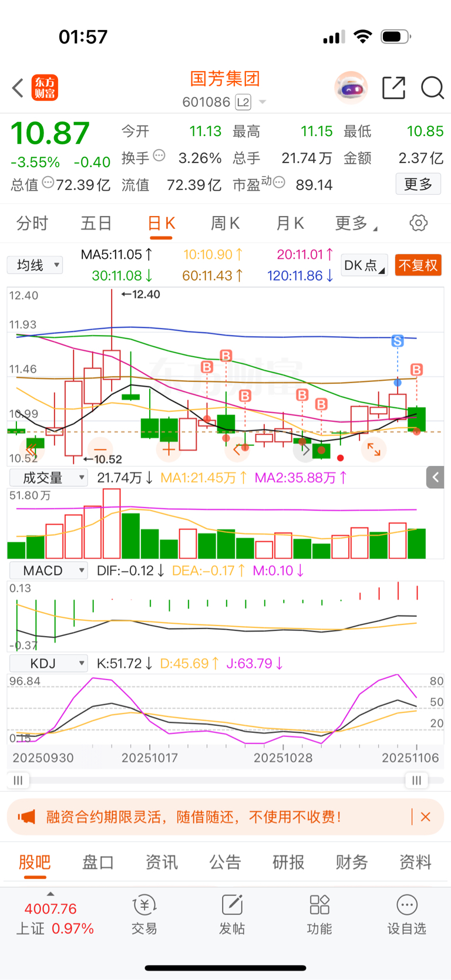Image resolution: width=451 pixels, height=980 pixels.
Task: Tap the rightmost B buy marker
Action: point(416,370)
